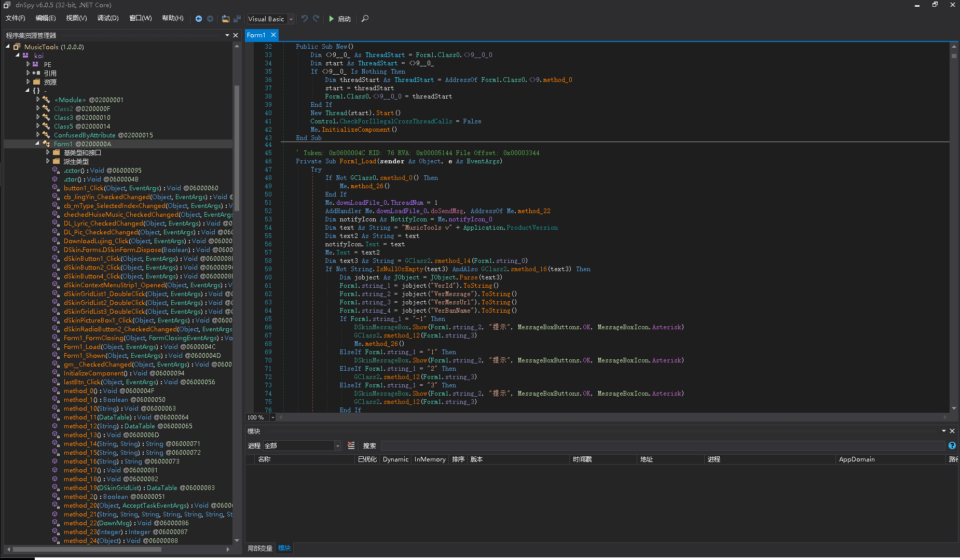Expand the Class2 tree node
Viewport: 960px width, 560px height.
click(x=38, y=108)
